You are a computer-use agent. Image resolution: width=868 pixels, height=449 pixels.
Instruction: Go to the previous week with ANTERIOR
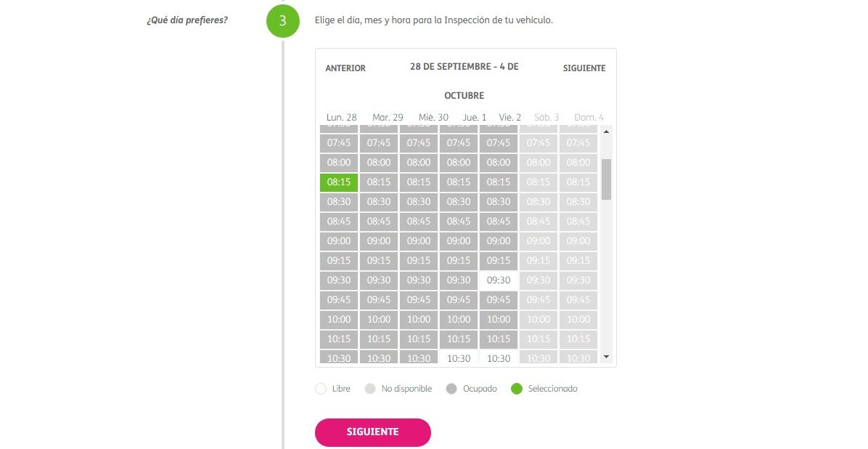345,68
